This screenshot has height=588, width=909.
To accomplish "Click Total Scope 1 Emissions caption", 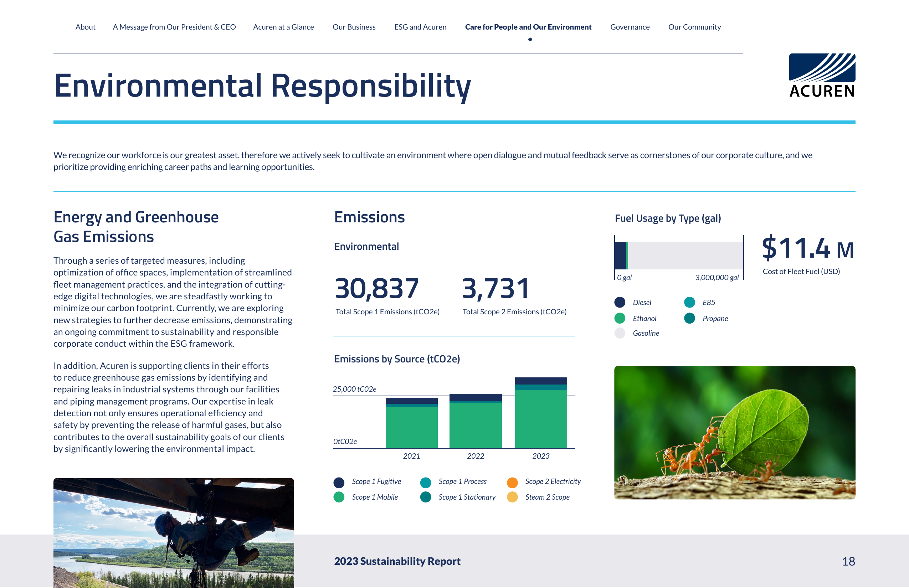I will (x=387, y=312).
